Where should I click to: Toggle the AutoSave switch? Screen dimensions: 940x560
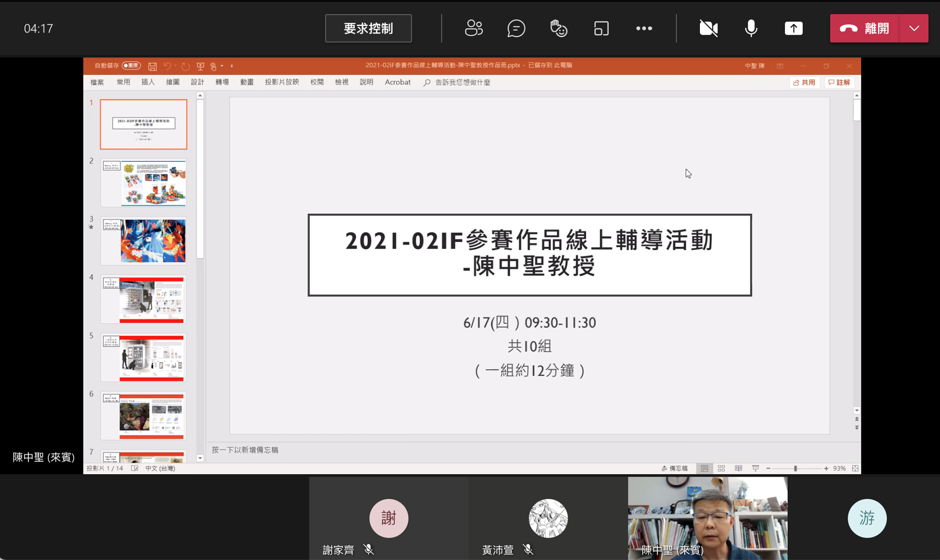(131, 66)
